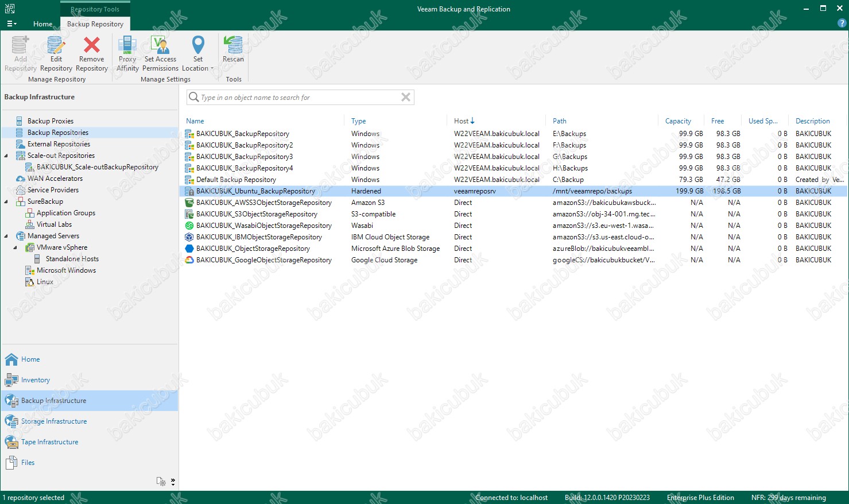
Task: Sort by the Used Space column header
Action: click(763, 121)
